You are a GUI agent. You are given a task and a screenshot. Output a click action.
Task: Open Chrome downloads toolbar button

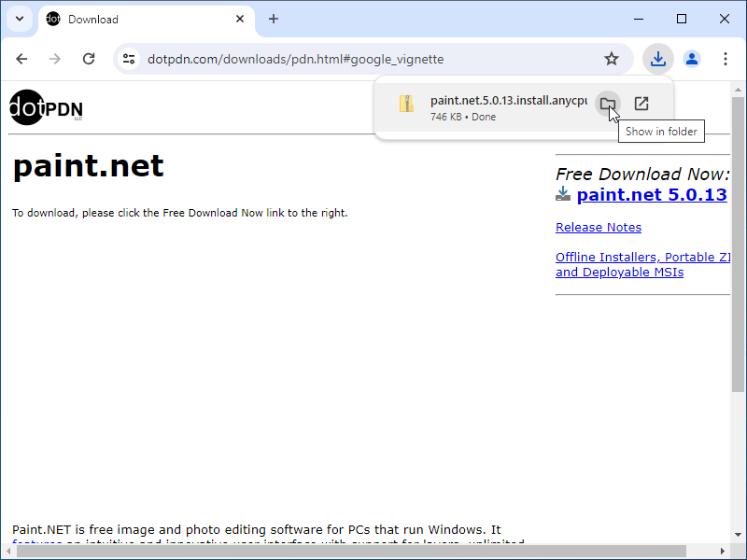pyautogui.click(x=658, y=59)
